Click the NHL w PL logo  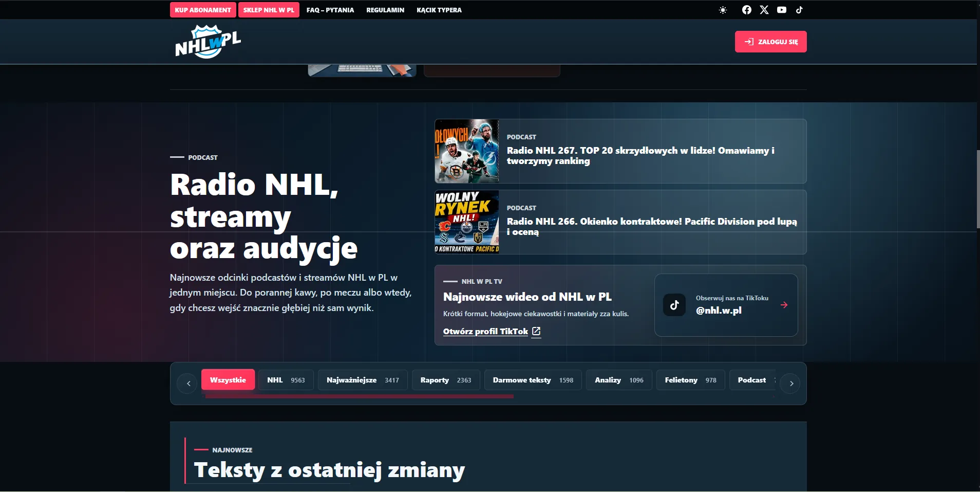coord(208,42)
